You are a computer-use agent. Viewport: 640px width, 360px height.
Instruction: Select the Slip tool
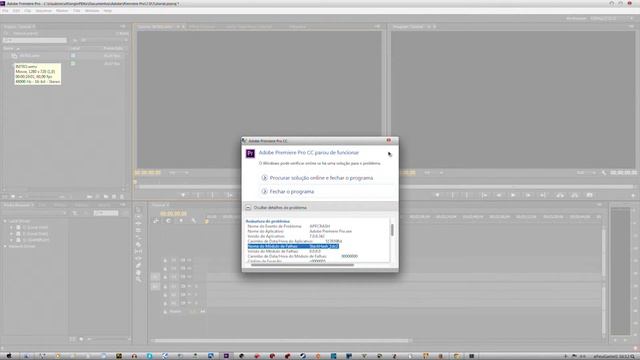pyautogui.click(x=139, y=251)
